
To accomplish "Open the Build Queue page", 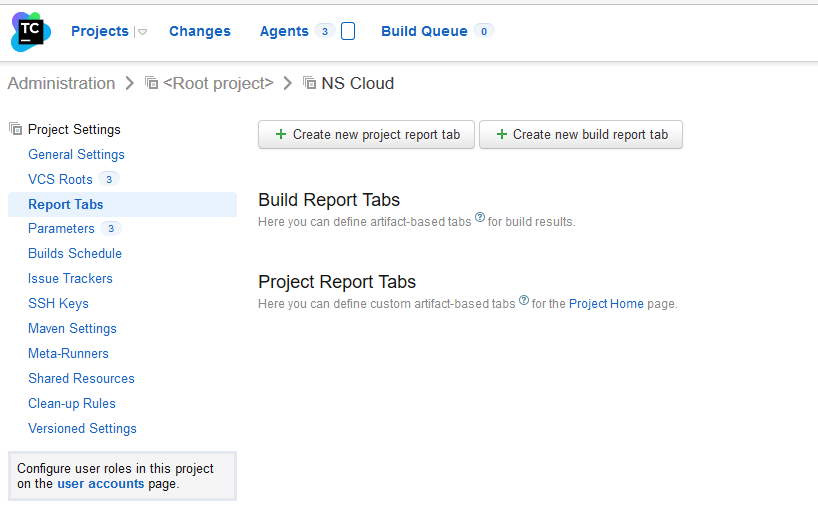I will tap(424, 31).
